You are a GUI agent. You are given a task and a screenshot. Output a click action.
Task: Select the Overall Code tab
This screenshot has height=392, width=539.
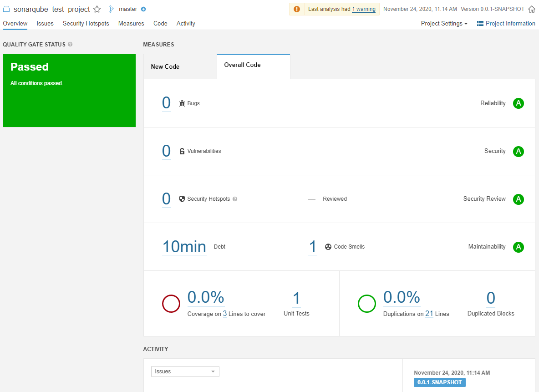pos(254,66)
